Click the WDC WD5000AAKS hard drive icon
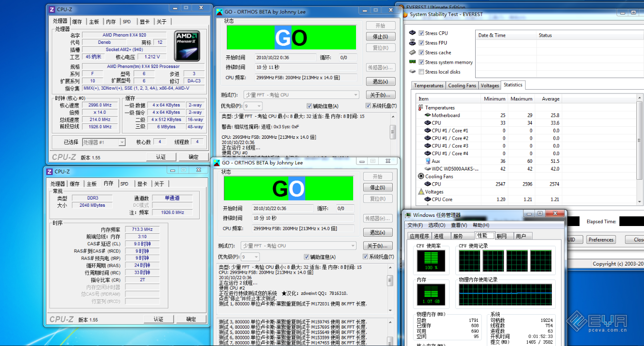Screen dimensions: 644x346 (x=427, y=169)
